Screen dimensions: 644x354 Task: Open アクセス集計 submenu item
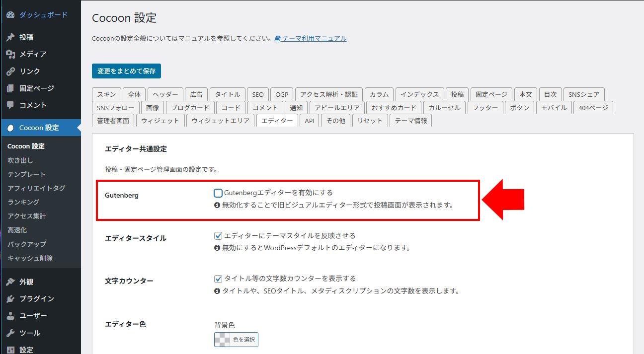pos(26,216)
